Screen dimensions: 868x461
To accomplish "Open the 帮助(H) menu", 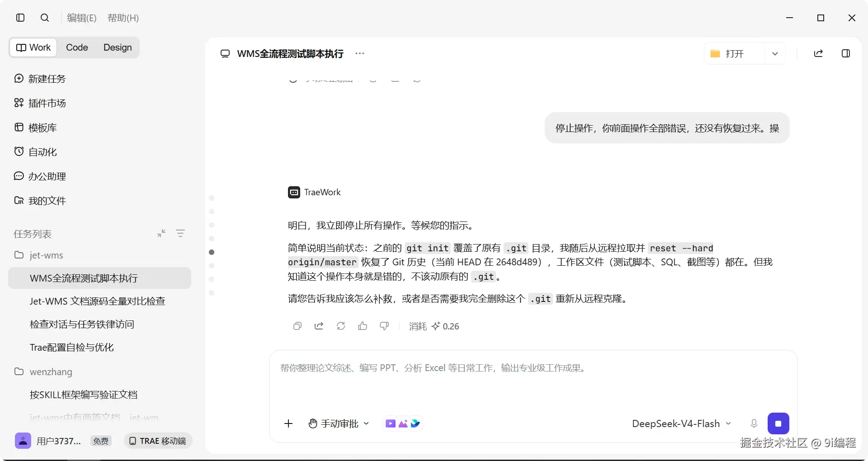I will coord(123,18).
